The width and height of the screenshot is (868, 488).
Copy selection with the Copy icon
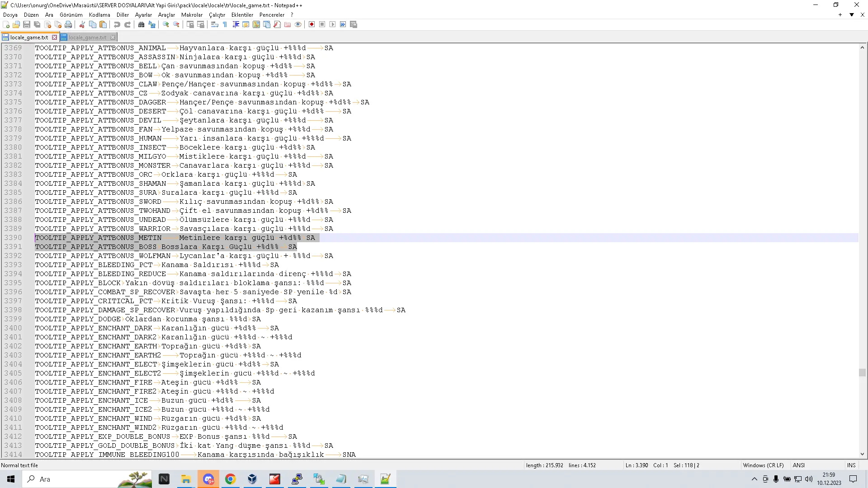[93, 24]
